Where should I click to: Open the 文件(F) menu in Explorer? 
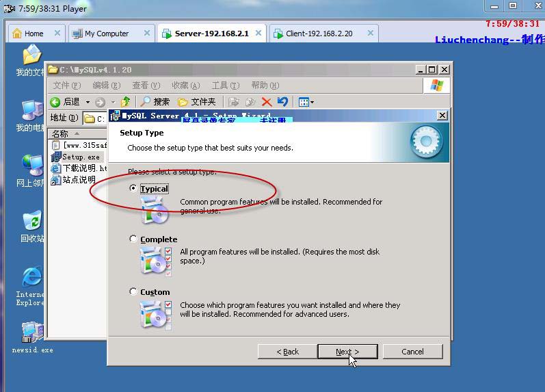click(x=67, y=86)
